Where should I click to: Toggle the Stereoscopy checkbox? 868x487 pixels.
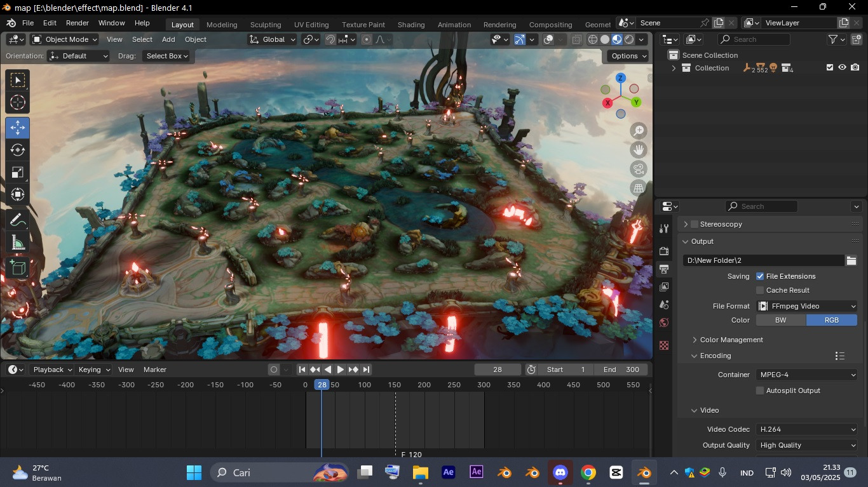pyautogui.click(x=695, y=224)
